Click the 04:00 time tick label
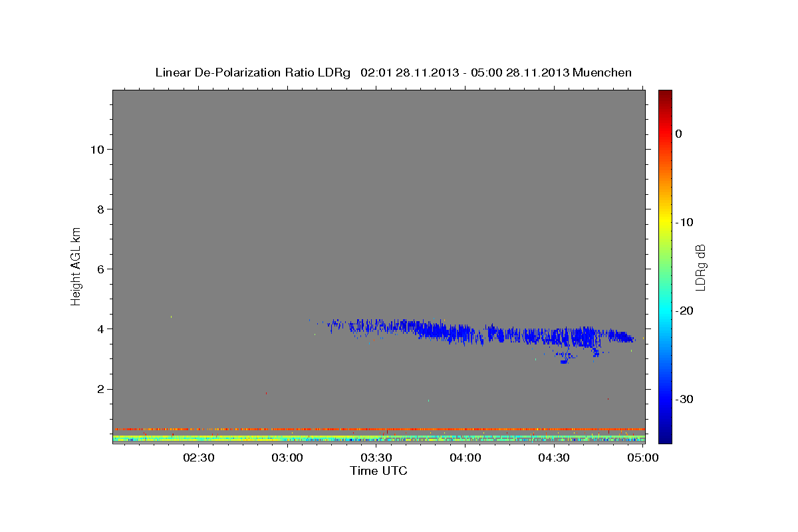 (x=465, y=458)
